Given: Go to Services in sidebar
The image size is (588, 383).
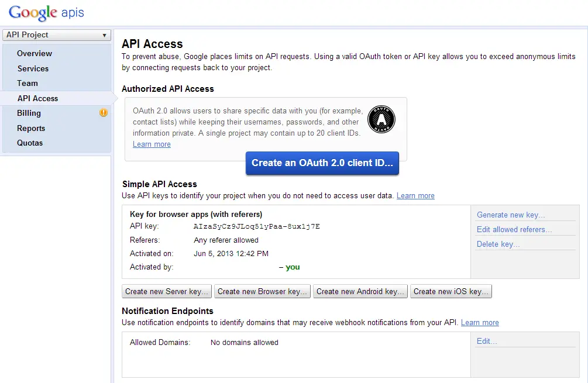Looking at the screenshot, I should [x=33, y=68].
